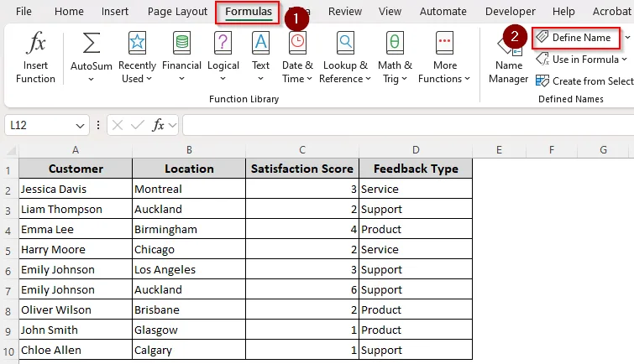
Task: Open the Name Box dropdown arrow
Action: tap(80, 126)
